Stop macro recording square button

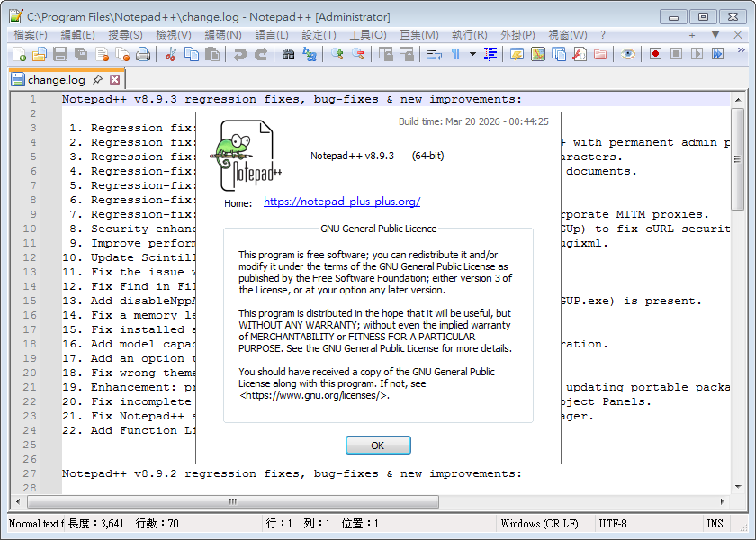[677, 54]
